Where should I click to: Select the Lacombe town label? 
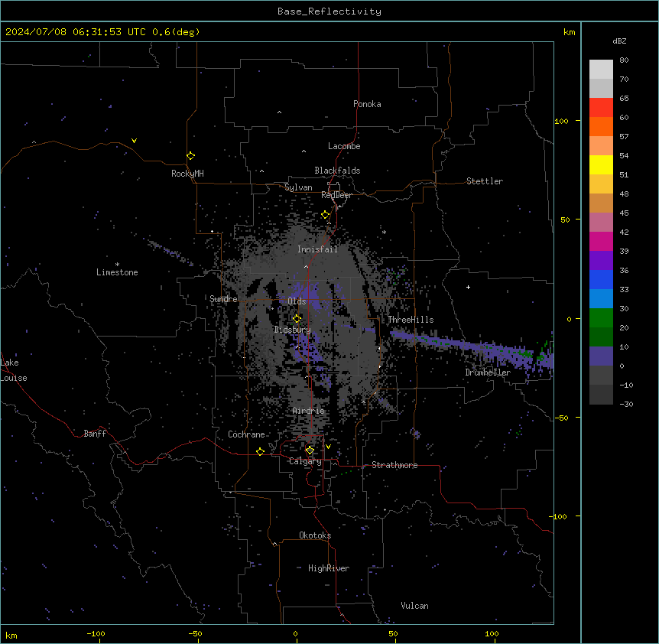coord(344,146)
